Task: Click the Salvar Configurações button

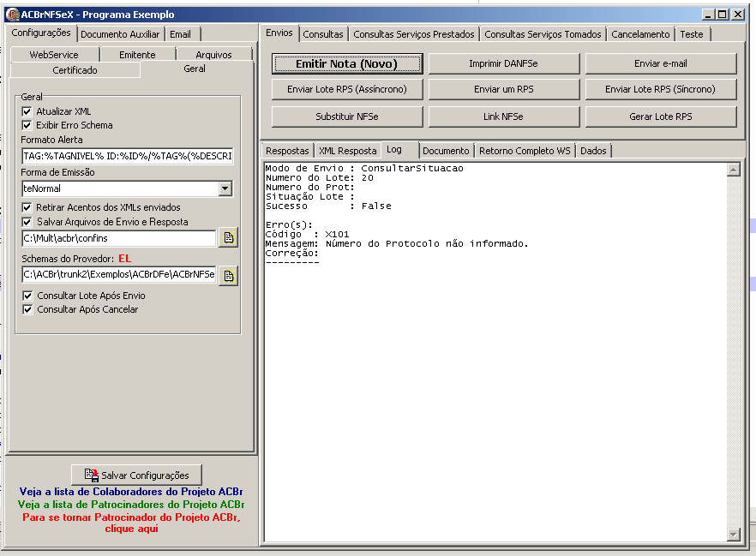Action: click(x=136, y=475)
